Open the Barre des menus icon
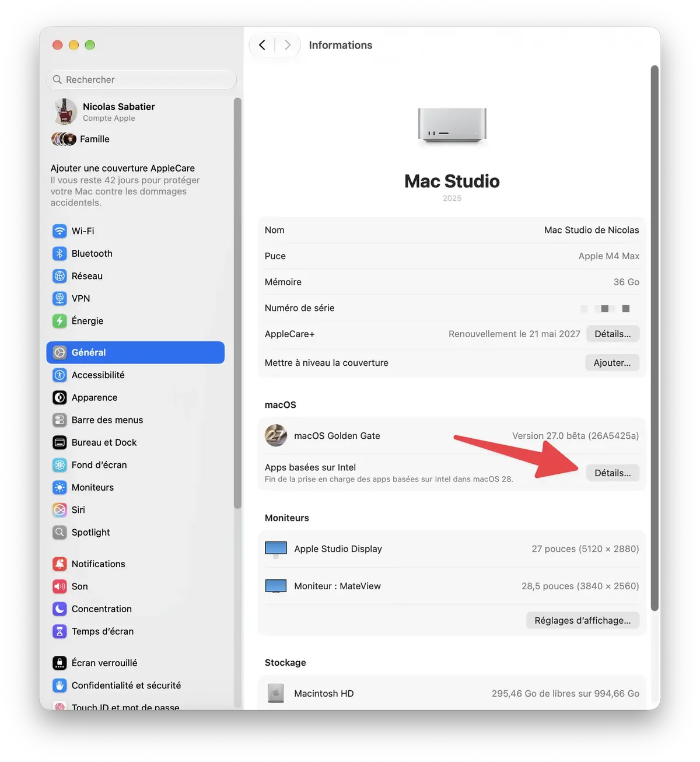Image resolution: width=700 pixels, height=762 pixels. (x=60, y=420)
